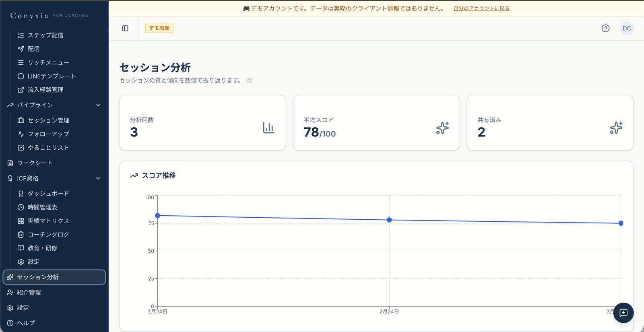Select セッション分析 in the sidebar
The height and width of the screenshot is (332, 644).
[x=54, y=277]
